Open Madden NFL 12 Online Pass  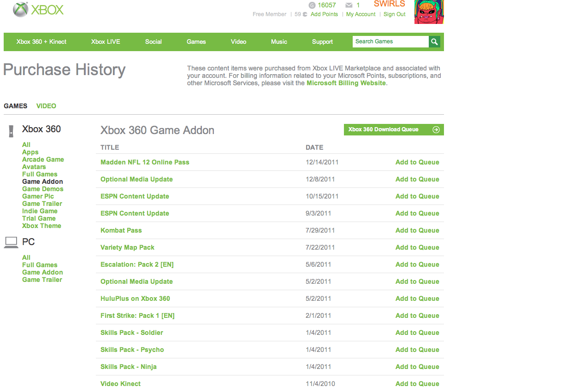(145, 162)
